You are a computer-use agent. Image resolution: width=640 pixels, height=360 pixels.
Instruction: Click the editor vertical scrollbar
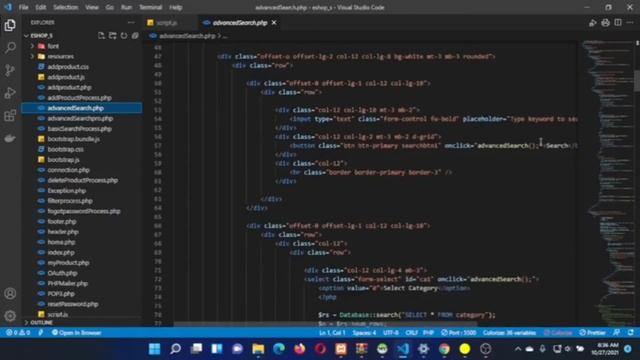(x=637, y=81)
